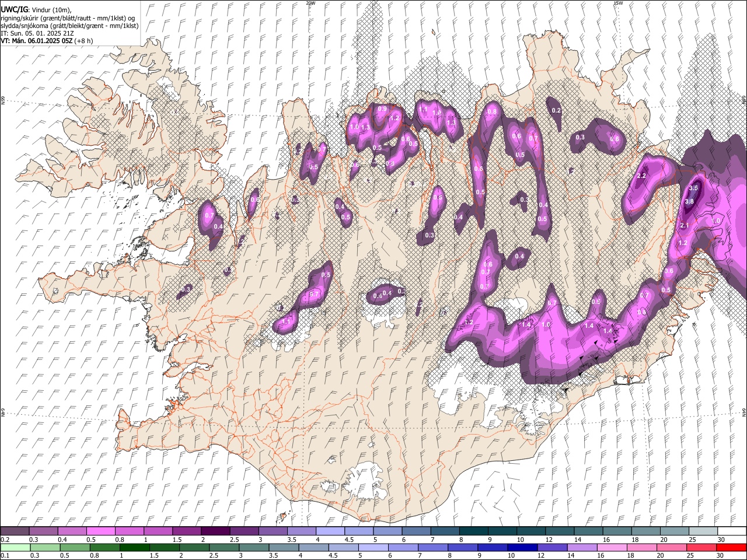Click the 'slydda/snjókoma' legend description line
747x560 pixels.
[69, 26]
